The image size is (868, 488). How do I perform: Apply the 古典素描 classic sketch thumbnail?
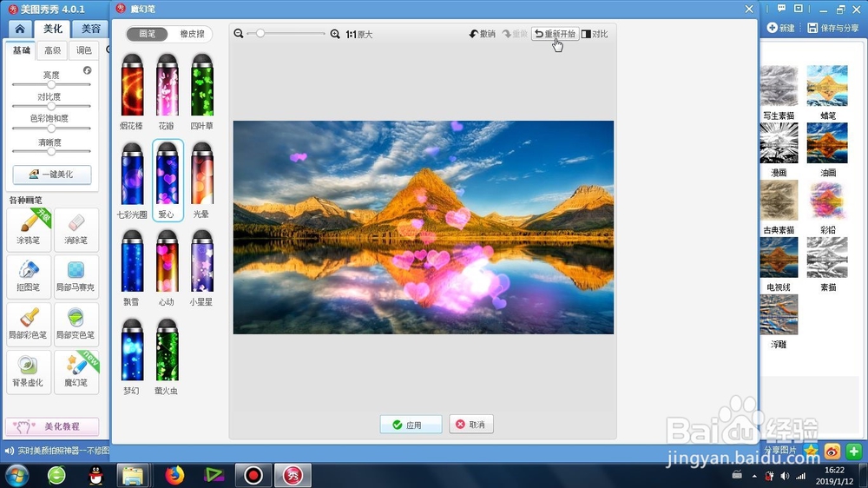779,201
